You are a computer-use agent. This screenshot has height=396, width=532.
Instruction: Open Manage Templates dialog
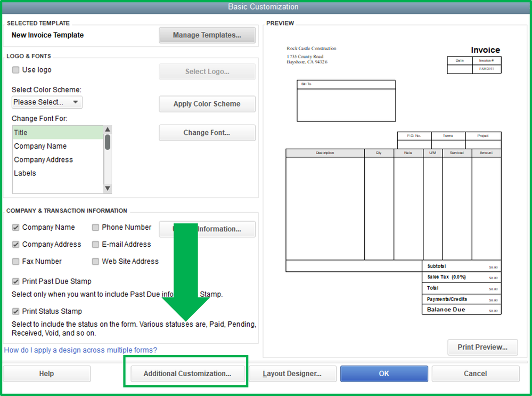[x=207, y=35]
